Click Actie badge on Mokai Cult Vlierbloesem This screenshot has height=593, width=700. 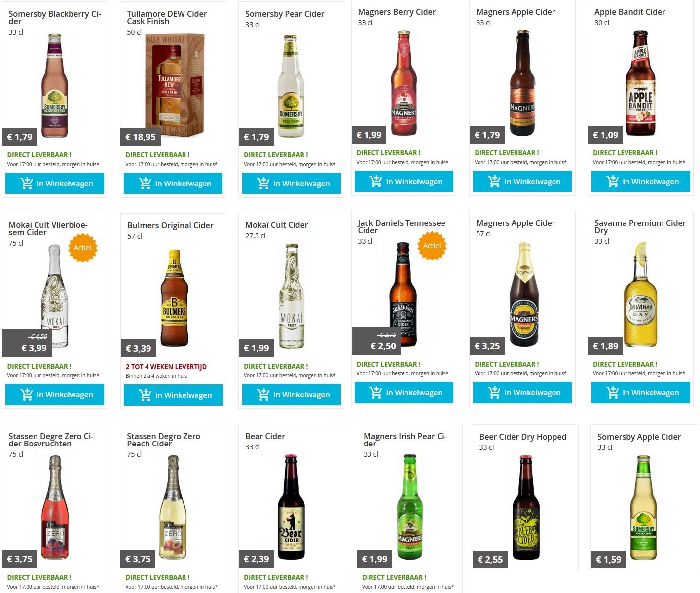[x=83, y=248]
